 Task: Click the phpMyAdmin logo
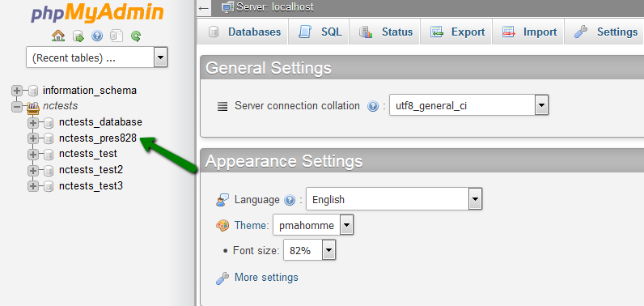coord(97,13)
